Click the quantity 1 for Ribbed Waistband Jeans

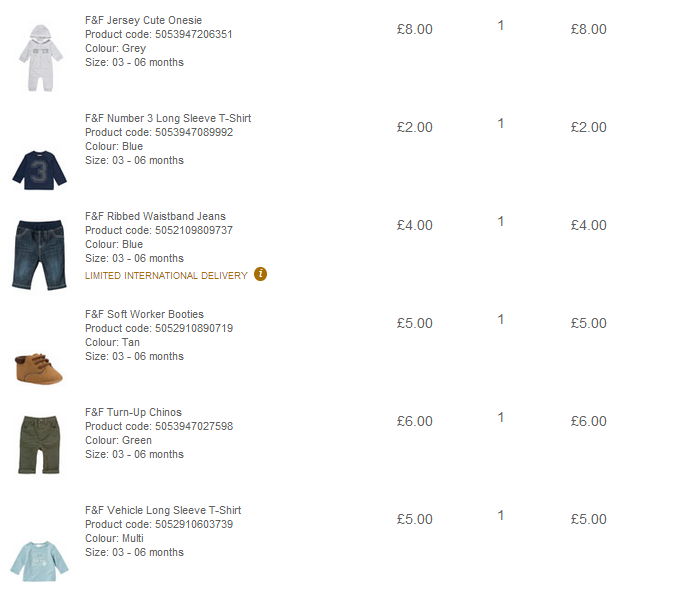(501, 221)
